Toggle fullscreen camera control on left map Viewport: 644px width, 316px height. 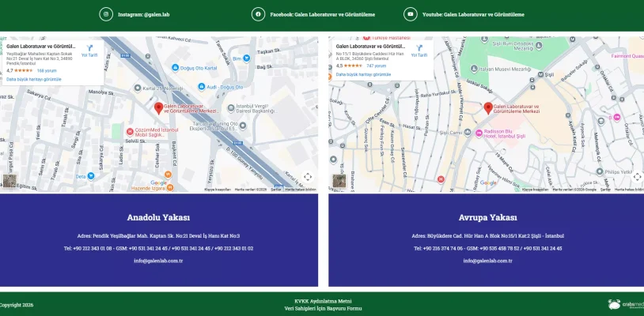click(307, 176)
